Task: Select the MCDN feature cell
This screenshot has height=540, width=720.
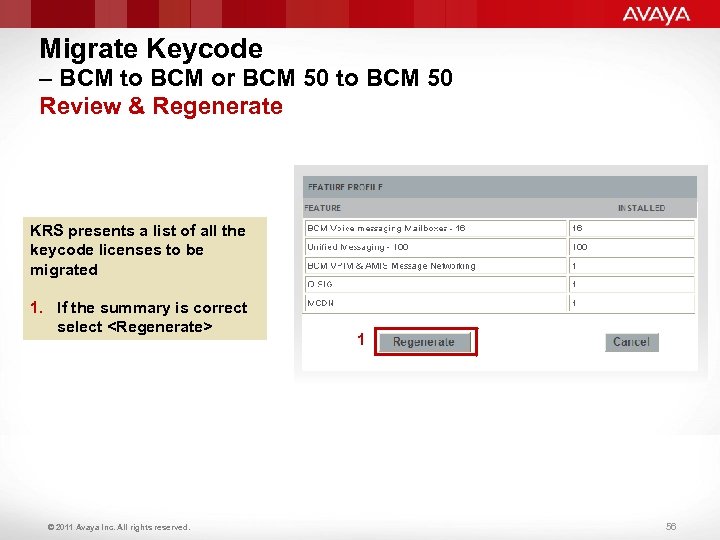Action: pos(435,303)
